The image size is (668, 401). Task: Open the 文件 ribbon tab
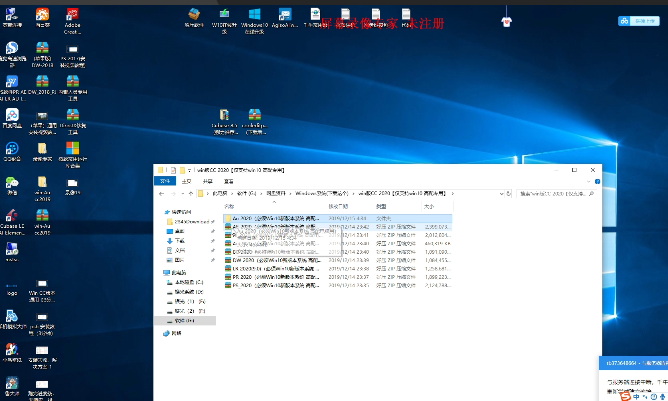[165, 182]
